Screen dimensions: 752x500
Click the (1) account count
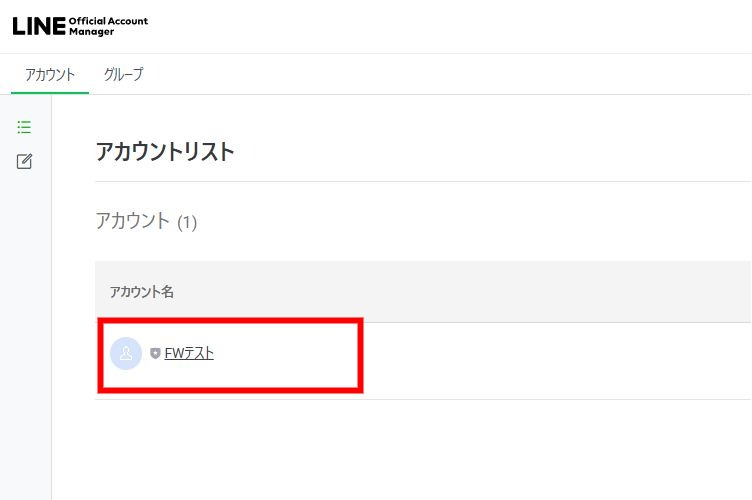click(x=187, y=223)
